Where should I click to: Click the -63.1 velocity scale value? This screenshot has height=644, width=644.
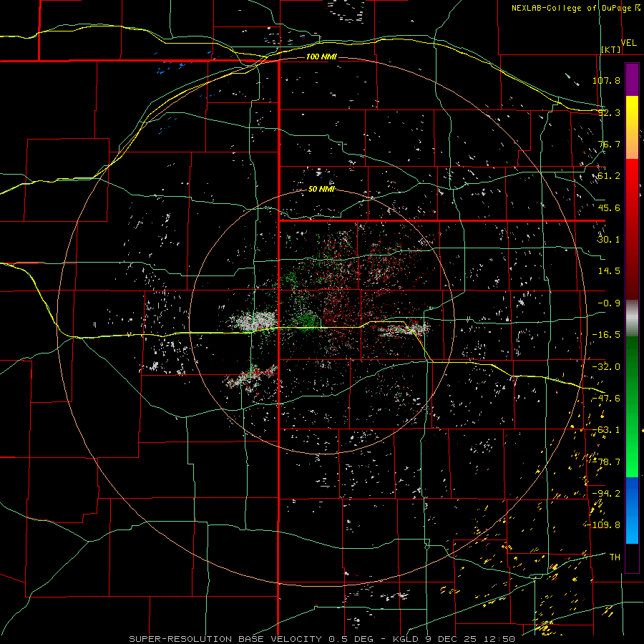pos(606,430)
